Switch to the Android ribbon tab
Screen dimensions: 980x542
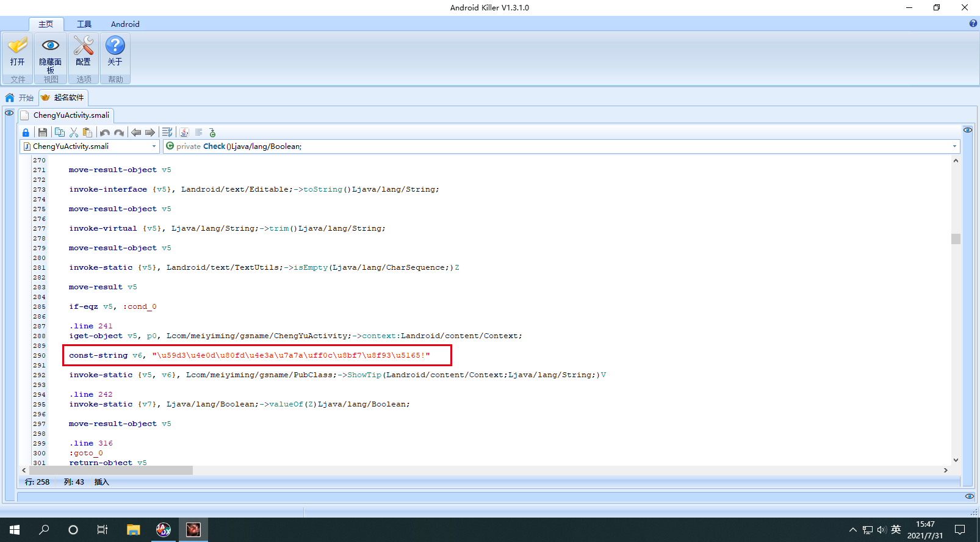tap(125, 24)
